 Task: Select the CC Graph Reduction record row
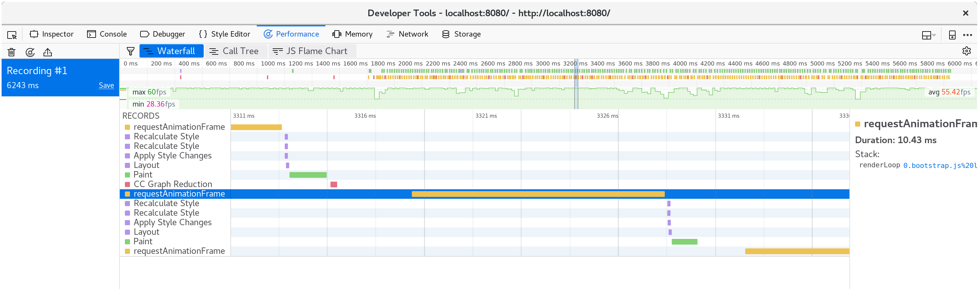tap(172, 184)
